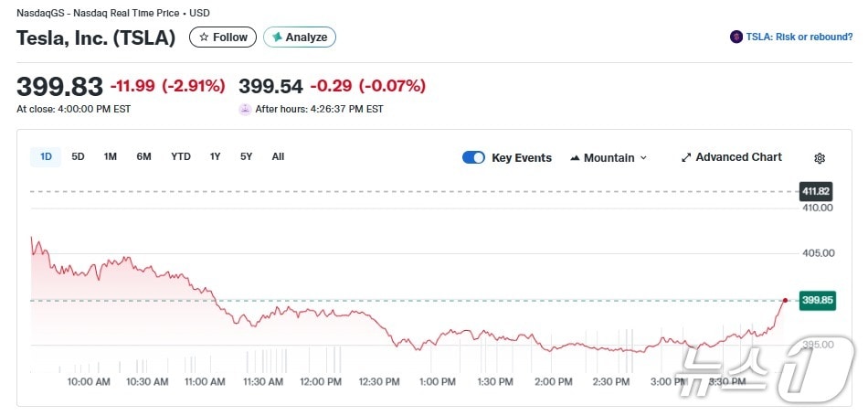Click the Follow star icon
868x416 pixels.
pyautogui.click(x=205, y=37)
